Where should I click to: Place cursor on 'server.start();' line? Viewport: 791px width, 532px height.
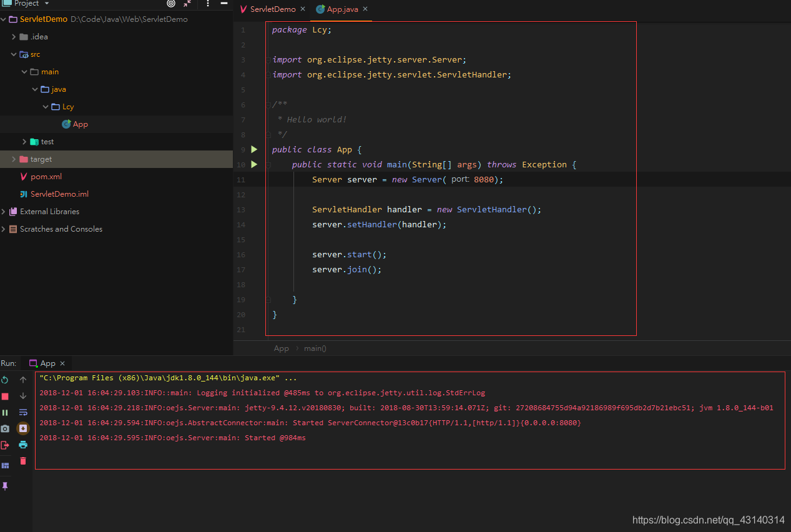click(350, 255)
